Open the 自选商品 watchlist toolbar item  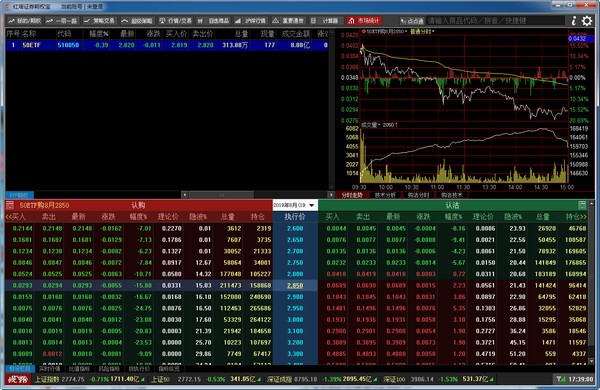(214, 21)
